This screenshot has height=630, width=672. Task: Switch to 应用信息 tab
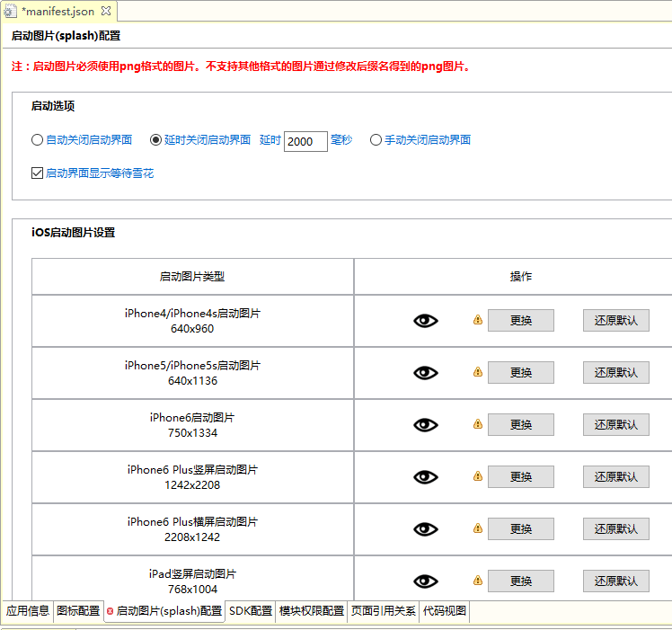pos(28,611)
